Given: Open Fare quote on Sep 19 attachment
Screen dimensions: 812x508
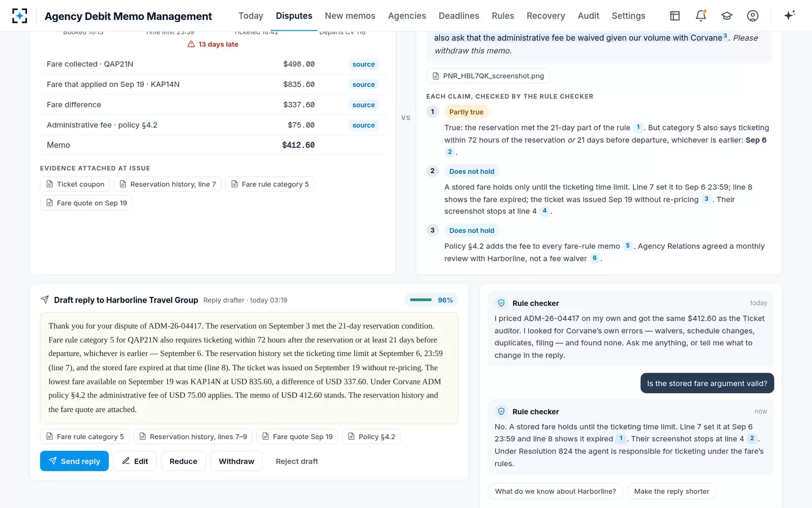Looking at the screenshot, I should tap(86, 203).
